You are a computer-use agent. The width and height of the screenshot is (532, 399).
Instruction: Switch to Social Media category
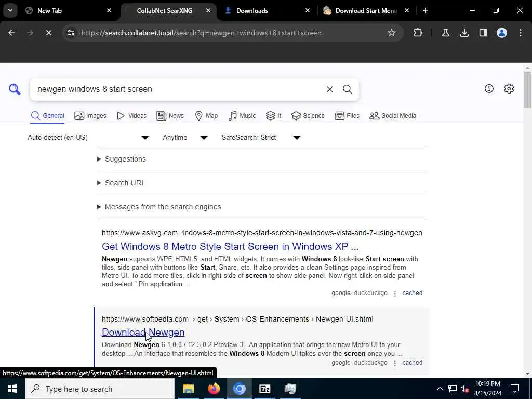(393, 116)
